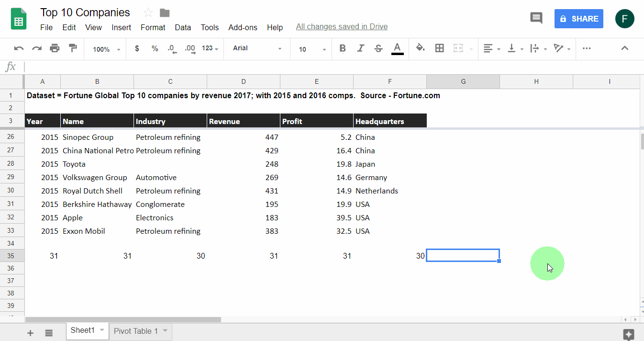Click the Headquarters header cell
644x341 pixels.
[x=390, y=121]
